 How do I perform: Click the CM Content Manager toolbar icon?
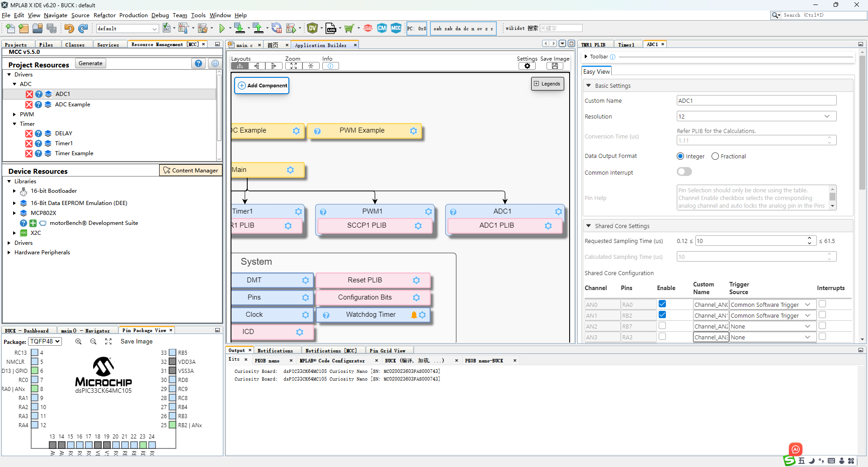(382, 29)
